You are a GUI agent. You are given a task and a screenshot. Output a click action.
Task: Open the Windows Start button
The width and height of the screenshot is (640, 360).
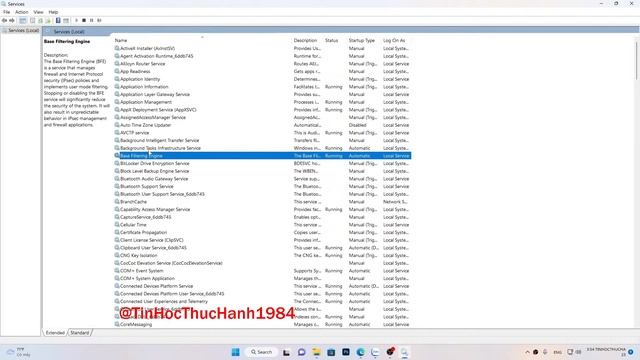click(236, 352)
